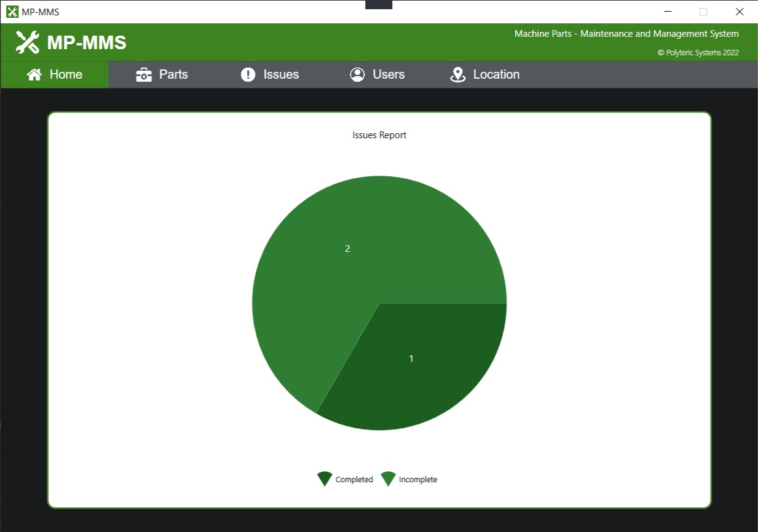Click the Location map pin icon
Viewport: 758px width, 532px height.
tap(457, 74)
